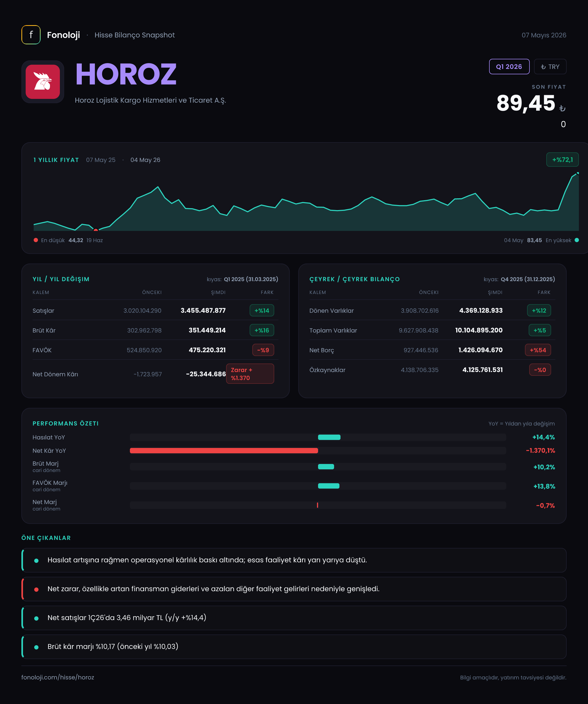588x704 pixels.
Task: Click the YIL / YIL DEĞİŞİM heading
Action: pos(61,279)
